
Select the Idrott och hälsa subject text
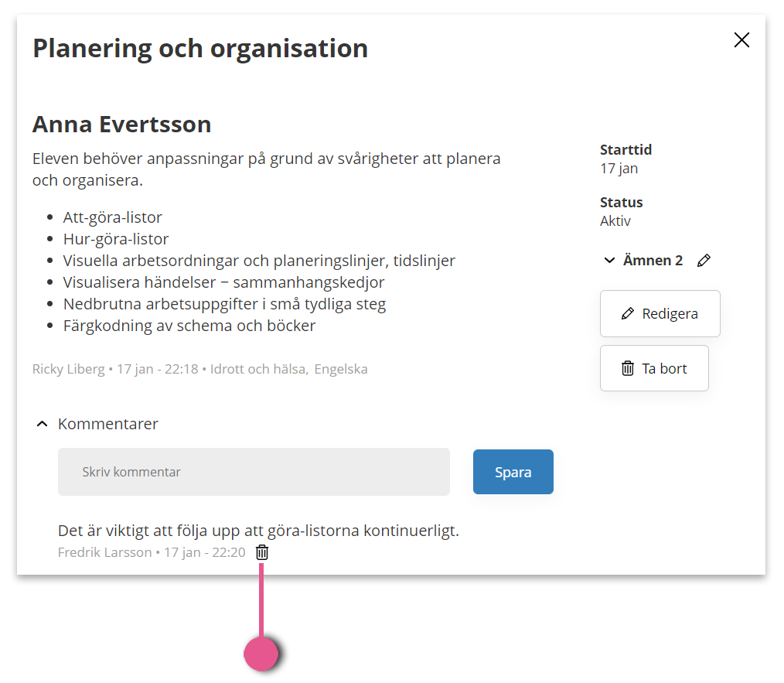(x=259, y=369)
